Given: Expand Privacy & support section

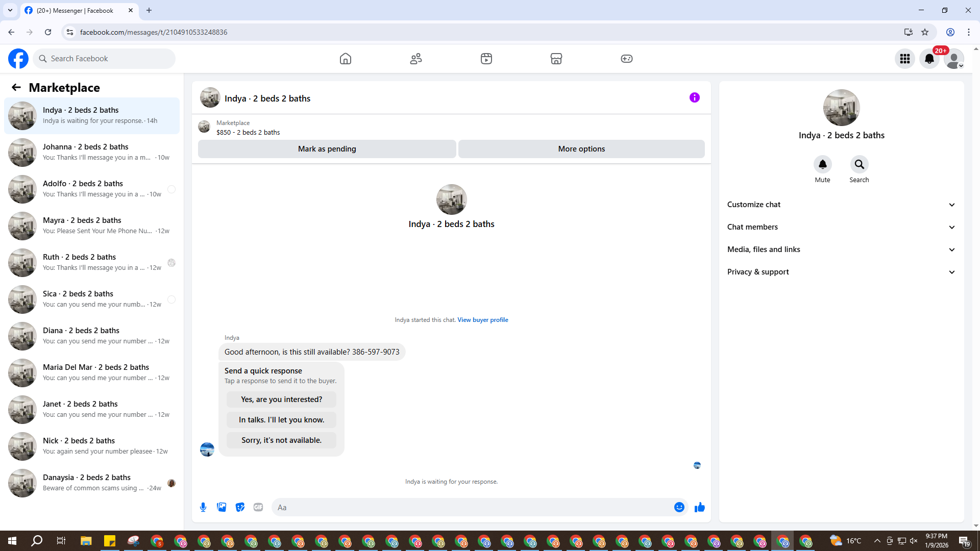Looking at the screenshot, I should click(841, 272).
